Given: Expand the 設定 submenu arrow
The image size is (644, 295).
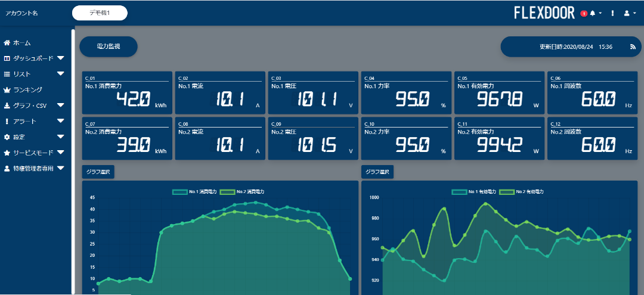Looking at the screenshot, I should 61,136.
